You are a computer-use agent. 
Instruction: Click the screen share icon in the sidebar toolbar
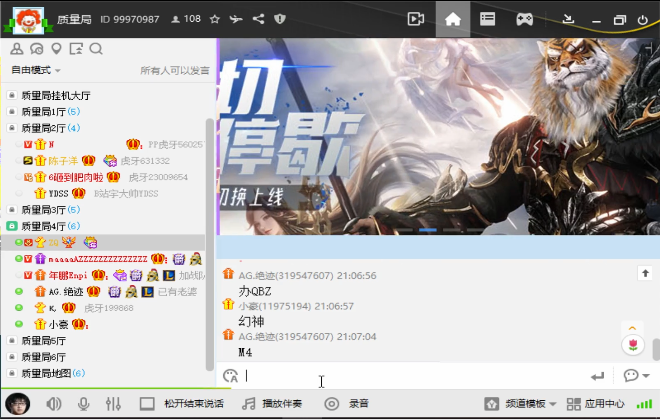pos(76,49)
